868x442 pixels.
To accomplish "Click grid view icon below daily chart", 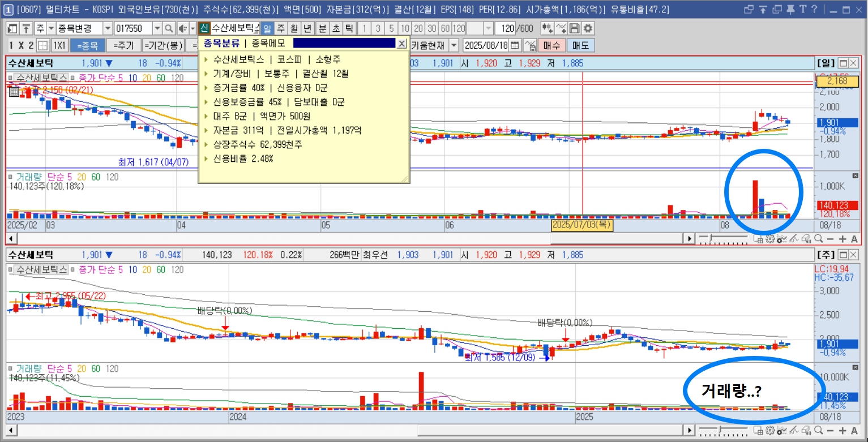I will click(758, 239).
